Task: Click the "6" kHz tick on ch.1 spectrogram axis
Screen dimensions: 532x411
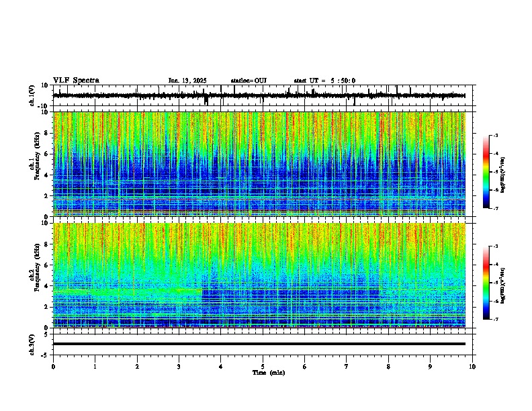Action: coord(48,154)
